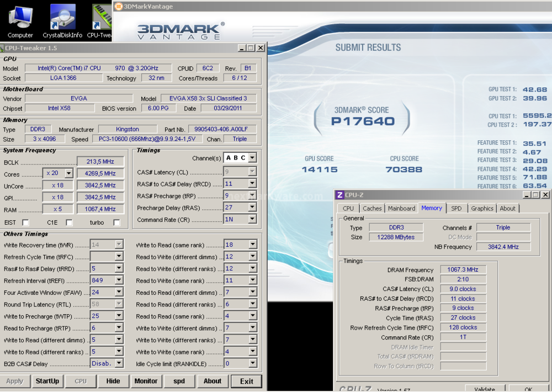The width and height of the screenshot is (552, 392).
Task: Click the Cores frequency 4269,5 MHz
Action: (x=100, y=173)
